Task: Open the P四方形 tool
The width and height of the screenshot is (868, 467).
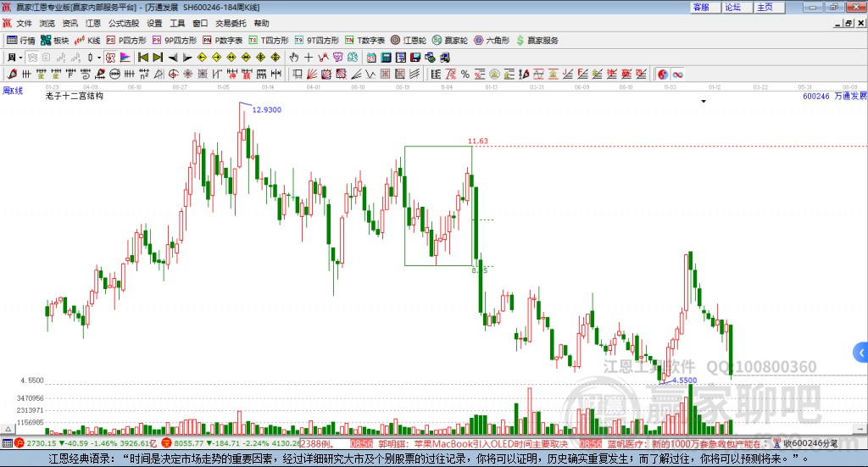Action: (126, 41)
